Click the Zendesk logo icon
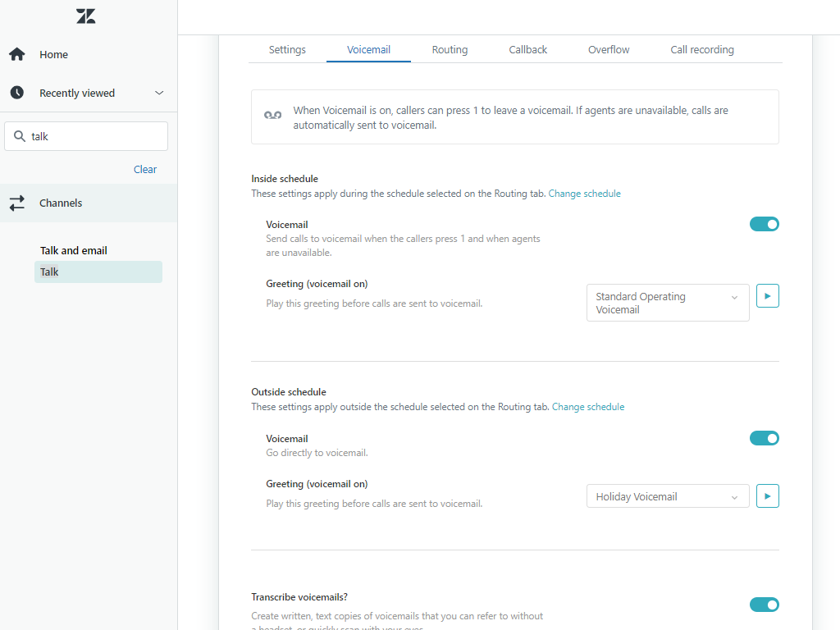This screenshot has width=840, height=630. point(85,16)
